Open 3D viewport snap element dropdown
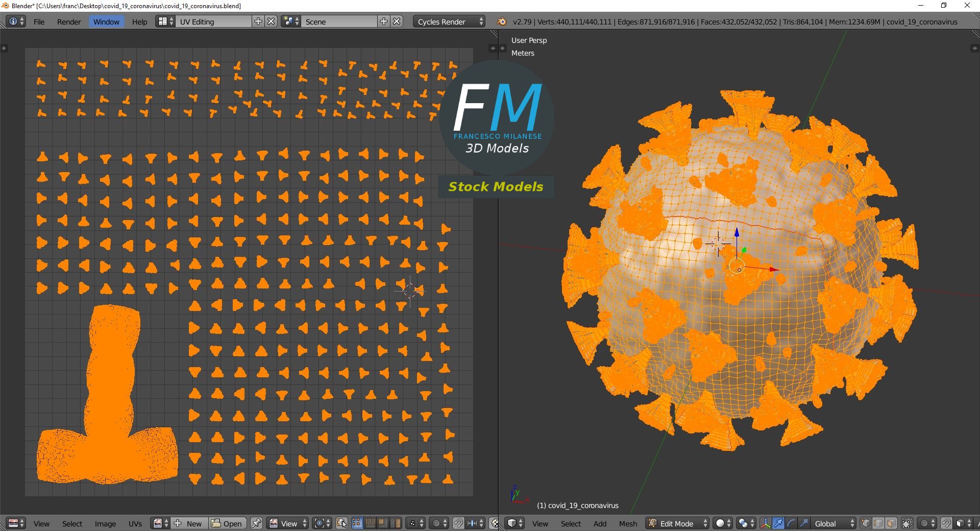 point(963,523)
